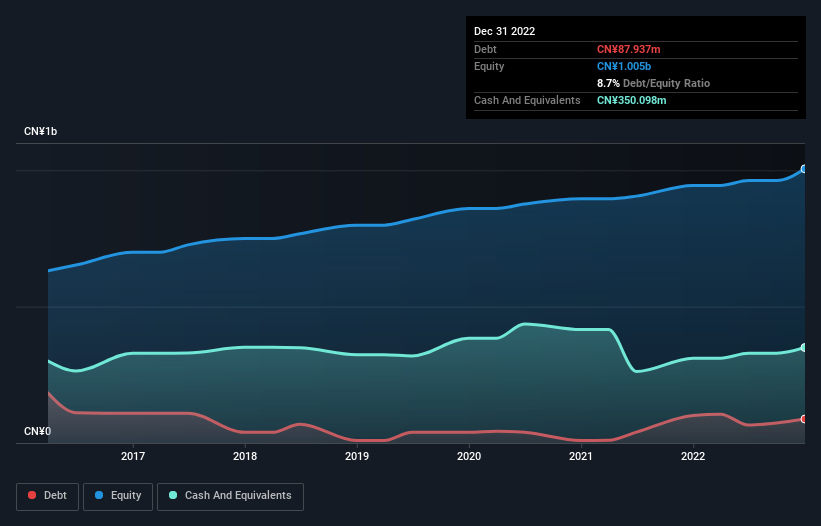821x526 pixels.
Task: Click the 8.7% Debt/Equity Ratio text
Action: [653, 83]
